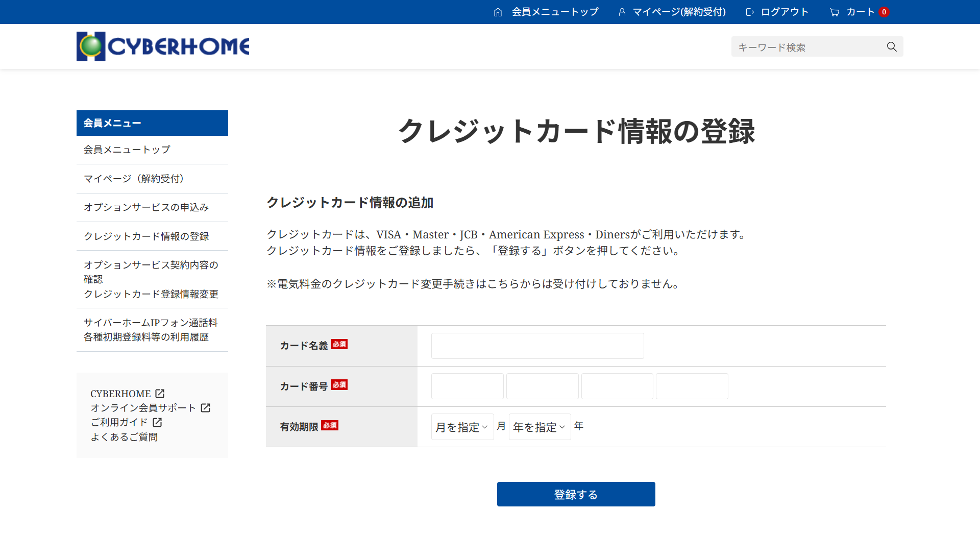Focus the キーワード検索 search field
Screen dimensions: 980x534
[x=809, y=47]
